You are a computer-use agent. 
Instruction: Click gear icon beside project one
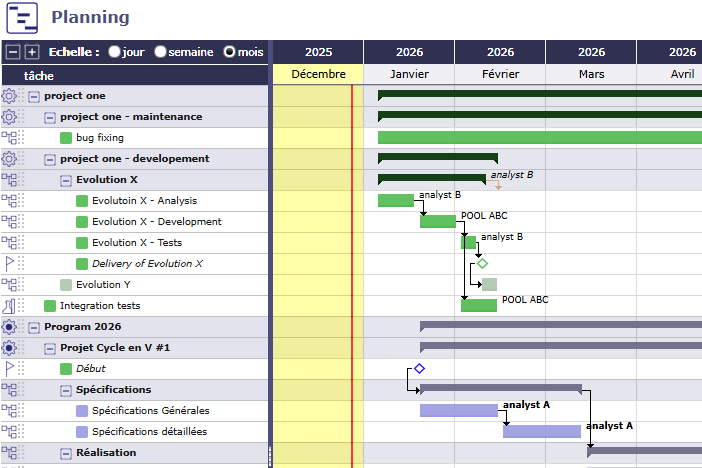[10, 96]
